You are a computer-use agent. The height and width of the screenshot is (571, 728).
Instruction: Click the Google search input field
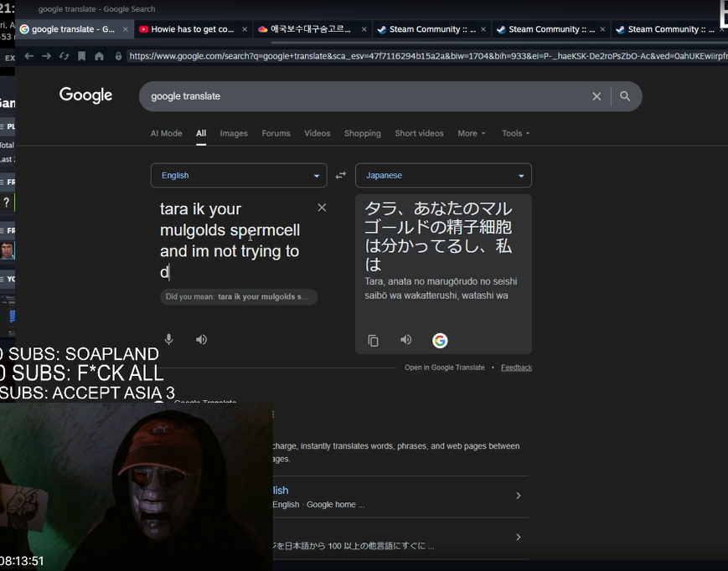click(367, 96)
